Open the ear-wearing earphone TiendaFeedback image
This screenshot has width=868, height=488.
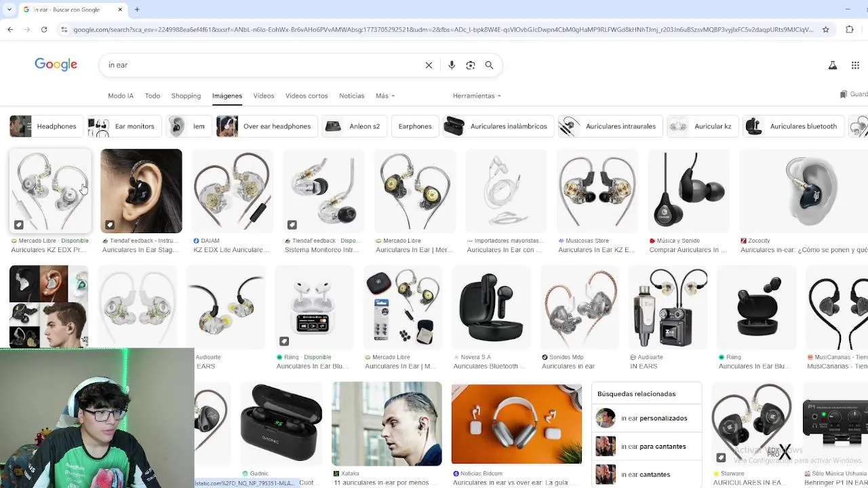click(141, 191)
